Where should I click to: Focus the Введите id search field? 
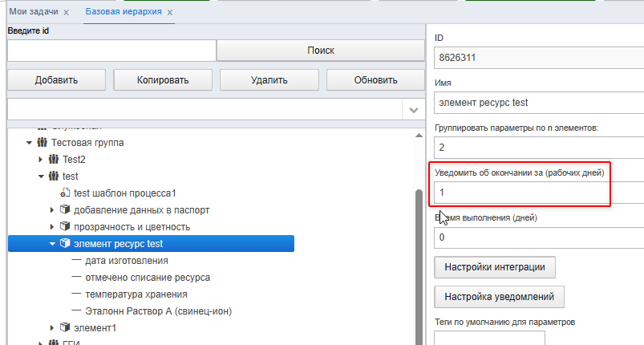coord(111,51)
